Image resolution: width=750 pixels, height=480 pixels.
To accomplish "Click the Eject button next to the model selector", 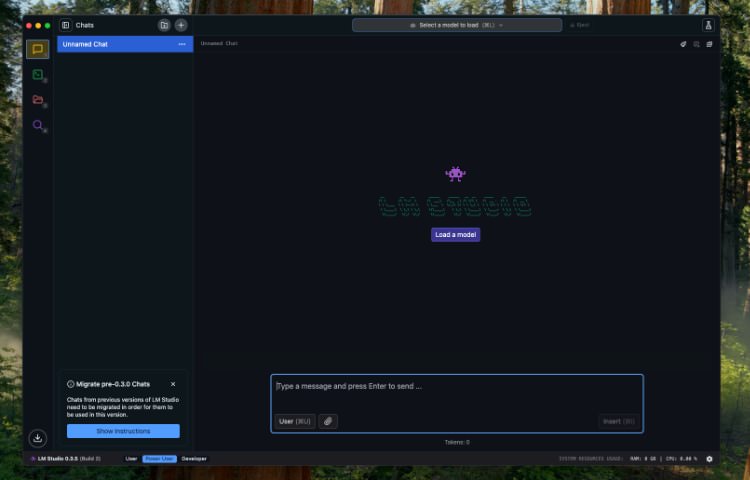I will click(580, 25).
